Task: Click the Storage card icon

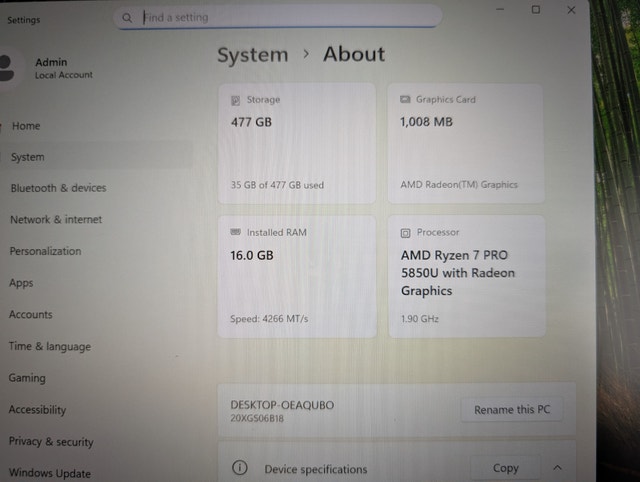Action: (236, 100)
